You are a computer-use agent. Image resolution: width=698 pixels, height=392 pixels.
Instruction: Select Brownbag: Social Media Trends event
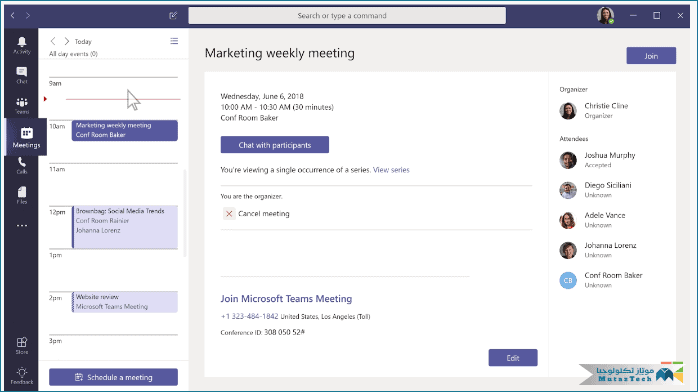coord(125,227)
